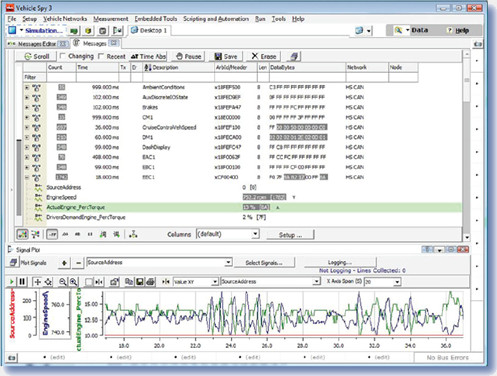
Task: Open the Help menu
Action: point(298,19)
